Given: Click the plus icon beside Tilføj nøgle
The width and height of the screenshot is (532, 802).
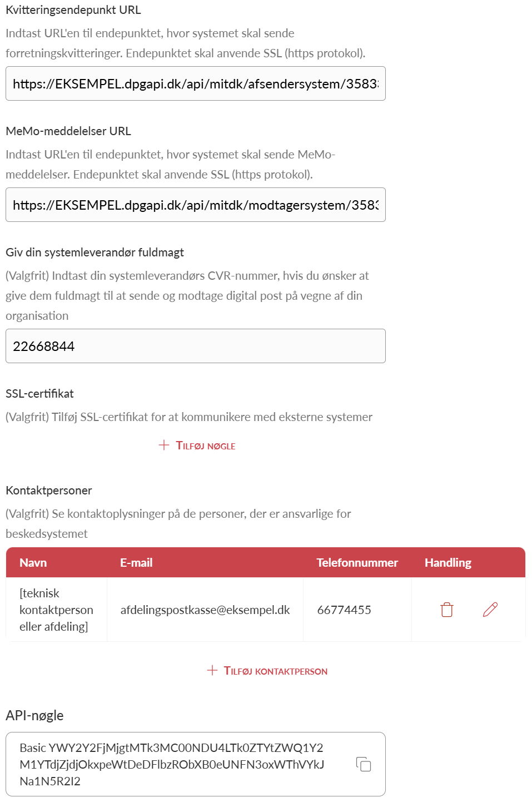Looking at the screenshot, I should 164,445.
